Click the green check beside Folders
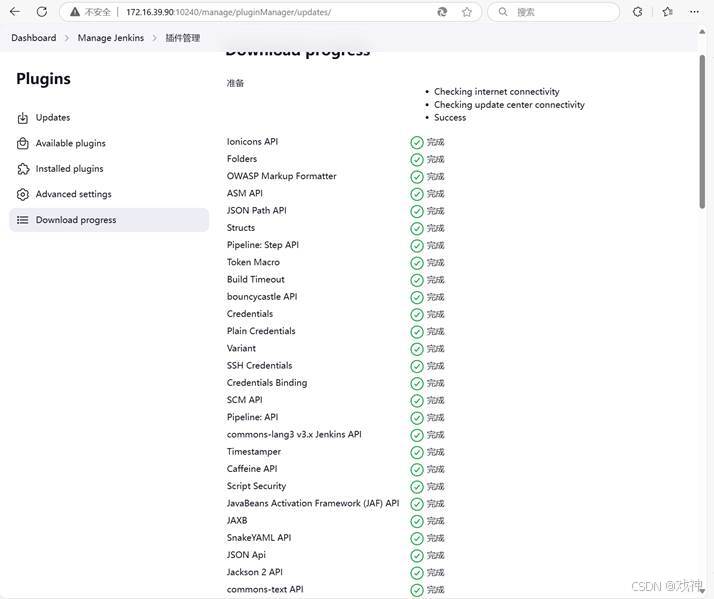 [417, 160]
